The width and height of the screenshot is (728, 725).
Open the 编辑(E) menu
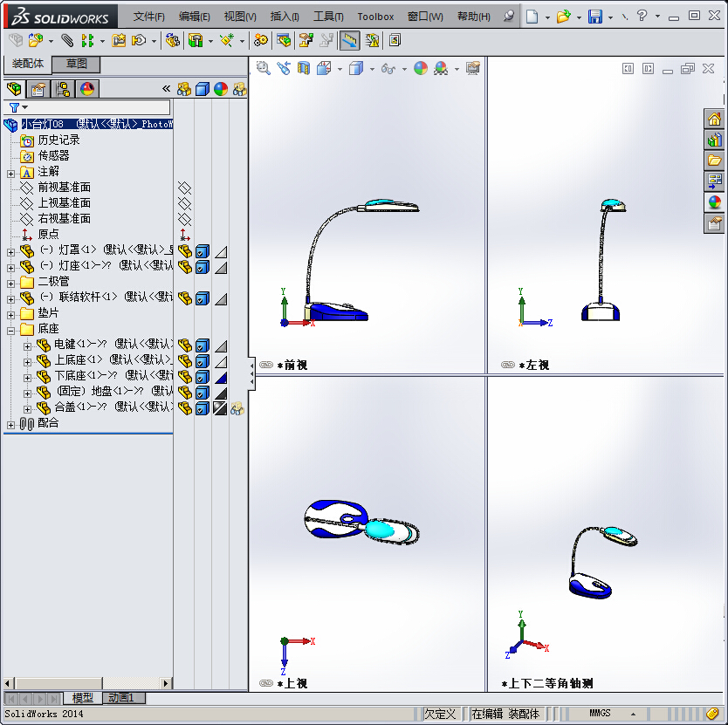[x=194, y=17]
